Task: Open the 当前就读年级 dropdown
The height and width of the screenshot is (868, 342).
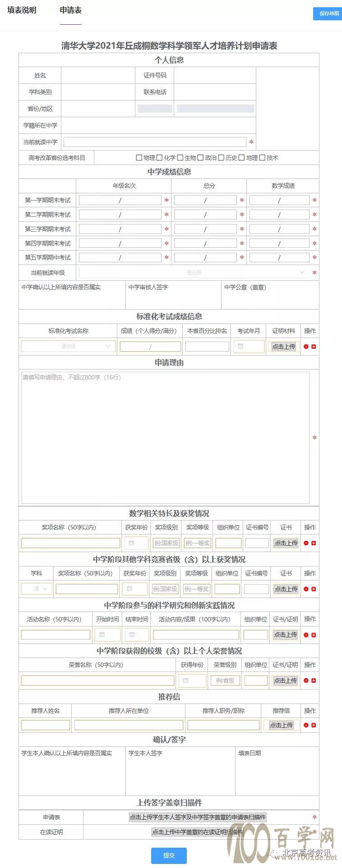Action: (194, 273)
